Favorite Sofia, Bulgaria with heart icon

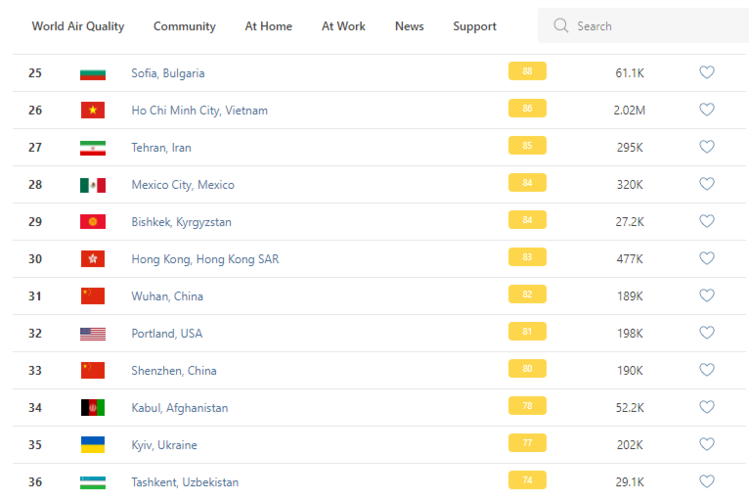[707, 73]
